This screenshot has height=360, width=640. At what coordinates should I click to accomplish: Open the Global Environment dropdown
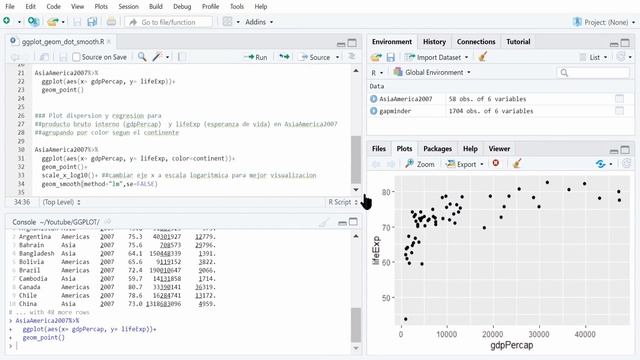[431, 72]
